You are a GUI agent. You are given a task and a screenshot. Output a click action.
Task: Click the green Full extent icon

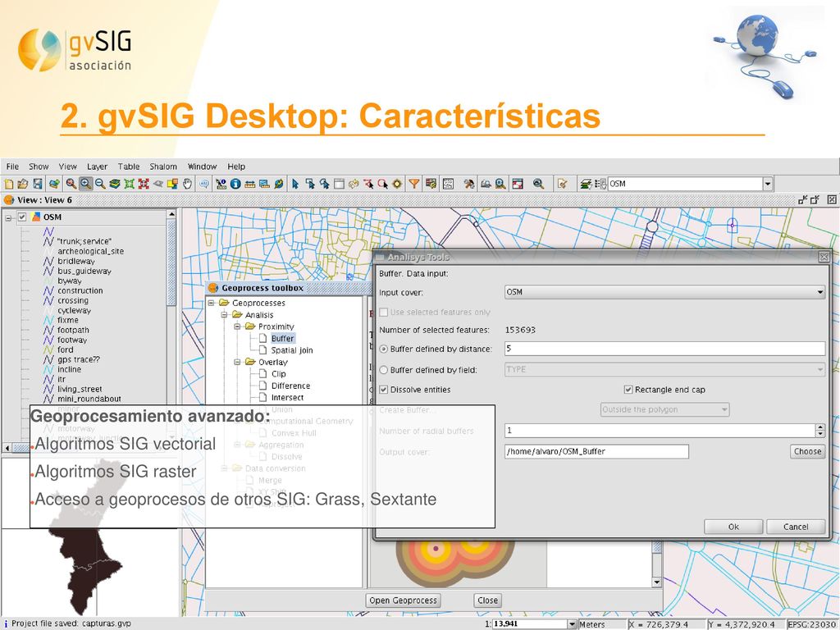(129, 184)
